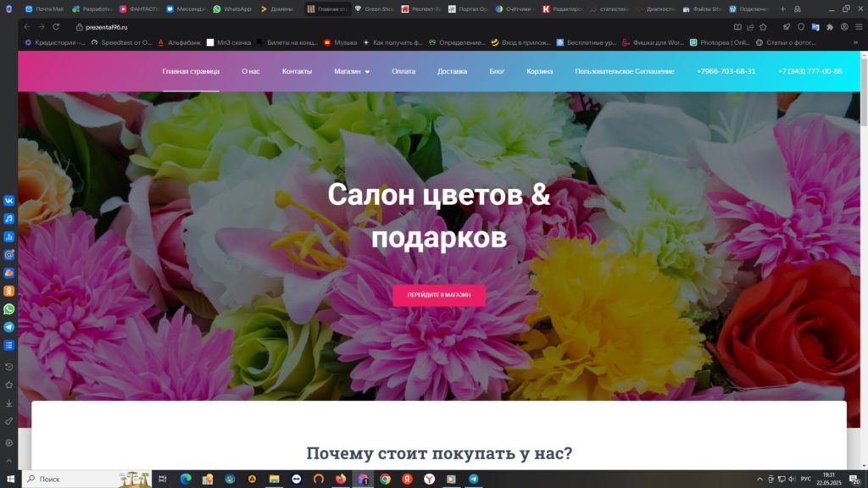The width and height of the screenshot is (868, 488).
Task: Open reader mode book icon
Action: tap(737, 26)
